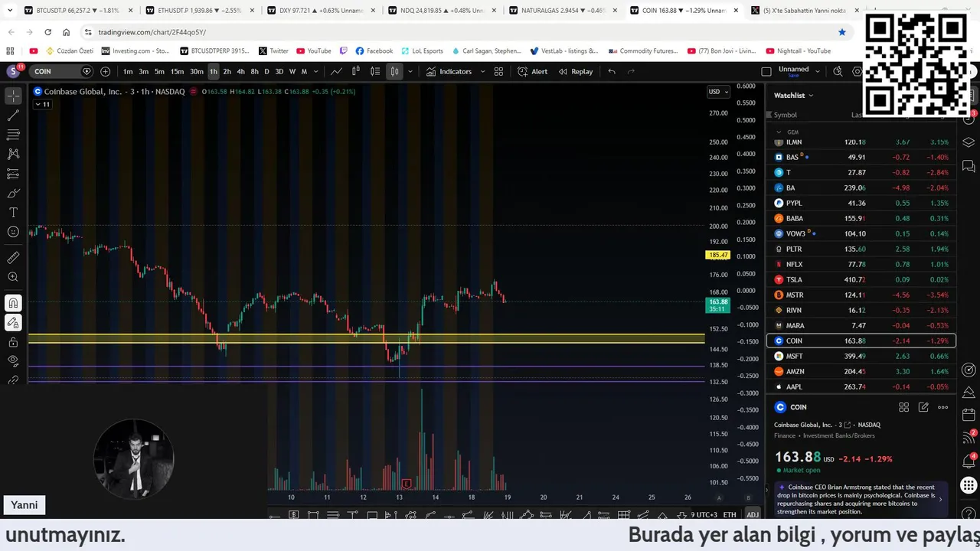This screenshot has width=980, height=551.
Task: Select the brush drawing tool
Action: pos(13,193)
